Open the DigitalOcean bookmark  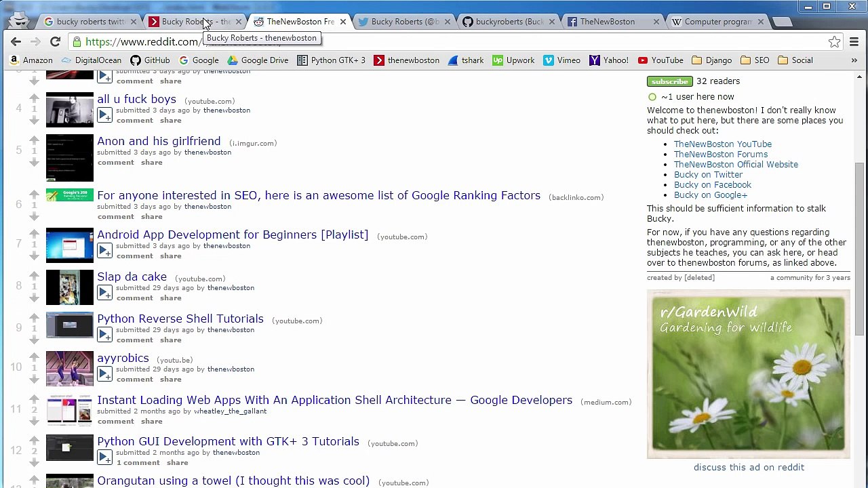[x=92, y=60]
